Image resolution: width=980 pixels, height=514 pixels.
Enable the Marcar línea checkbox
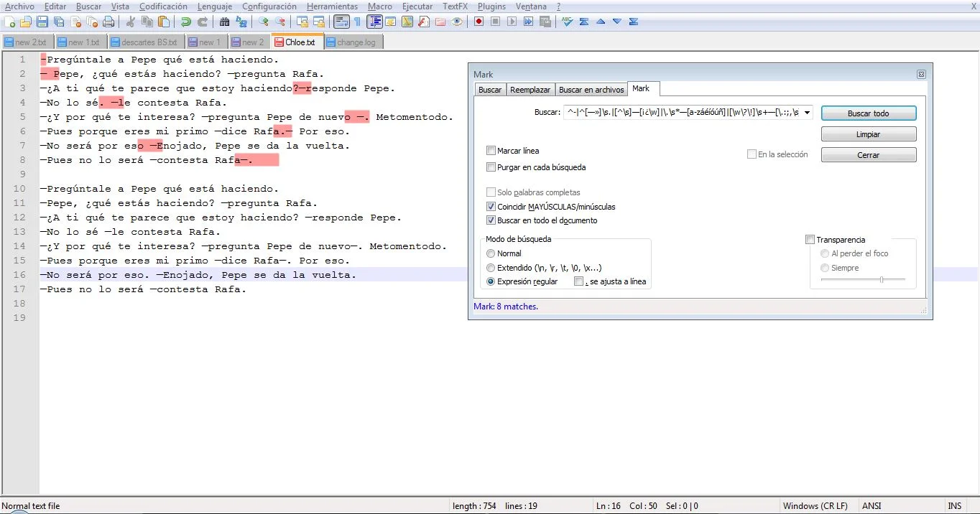491,151
